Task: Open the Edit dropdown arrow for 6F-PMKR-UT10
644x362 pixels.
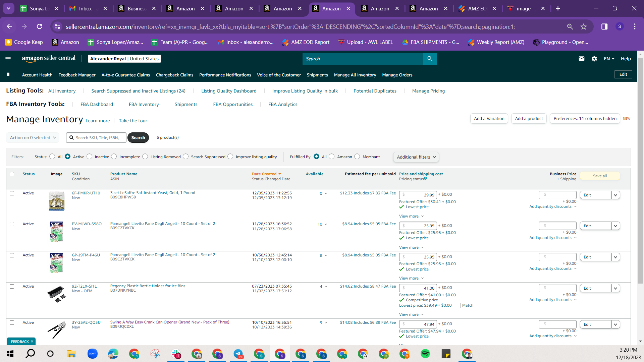Action: pos(615,195)
